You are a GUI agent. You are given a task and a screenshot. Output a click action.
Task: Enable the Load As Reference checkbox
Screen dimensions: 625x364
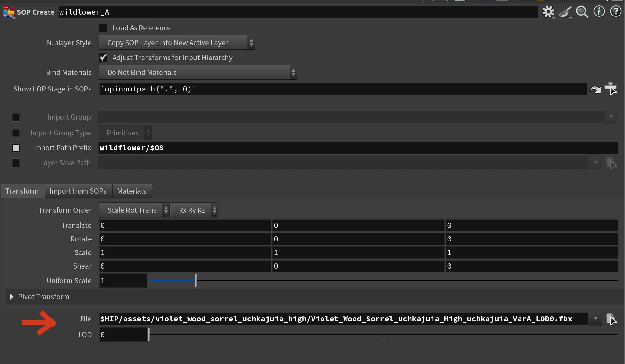pos(103,28)
